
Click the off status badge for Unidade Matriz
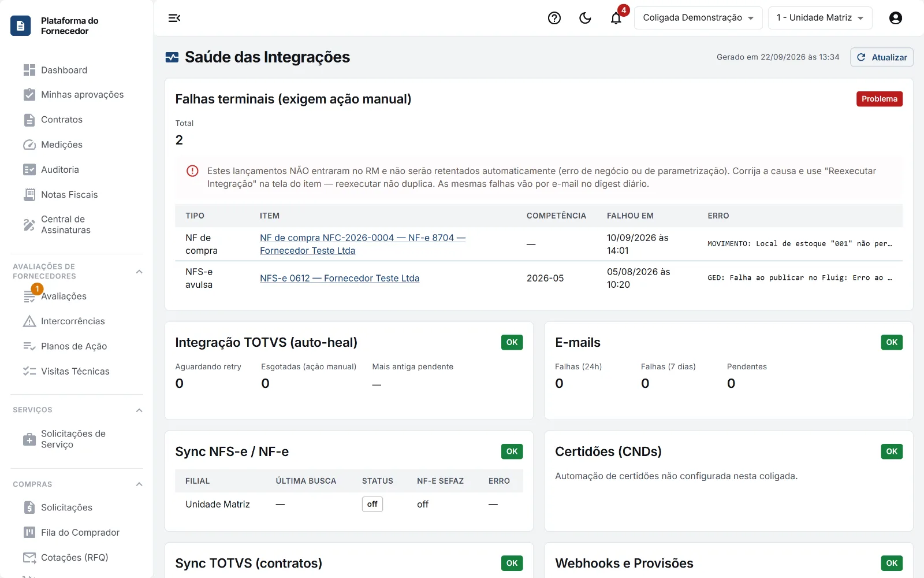[372, 504]
